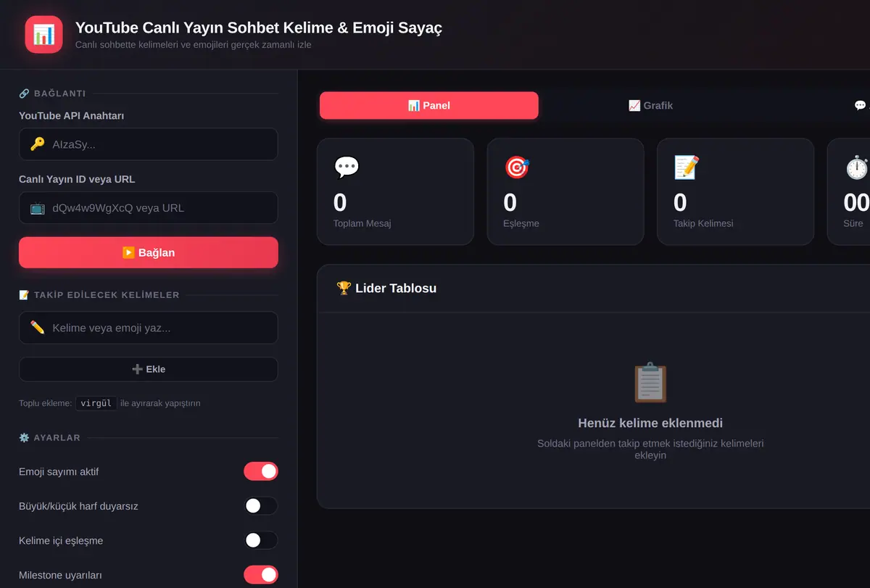Click the stopwatch icon on Süre card
870x588 pixels.
click(856, 167)
